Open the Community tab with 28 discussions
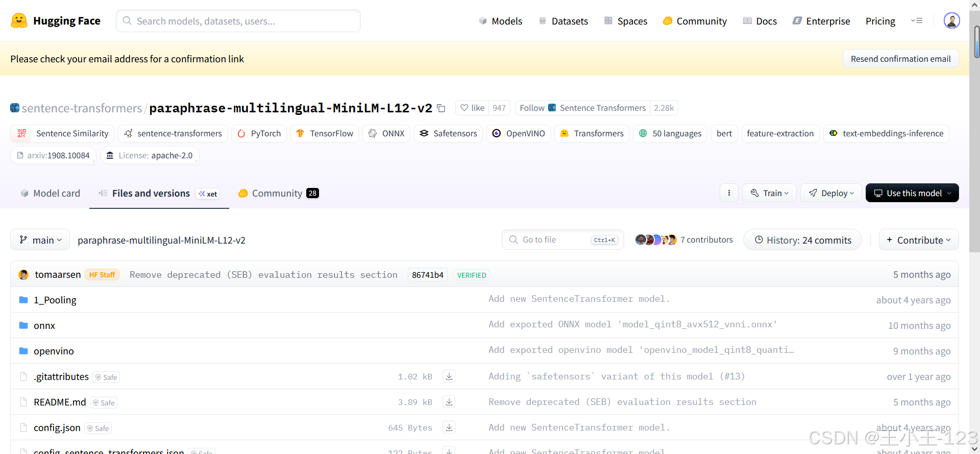The height and width of the screenshot is (454, 980). pyautogui.click(x=279, y=193)
